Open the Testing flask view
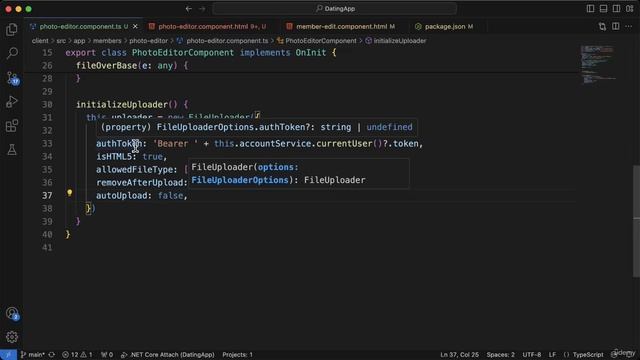 click(12, 149)
